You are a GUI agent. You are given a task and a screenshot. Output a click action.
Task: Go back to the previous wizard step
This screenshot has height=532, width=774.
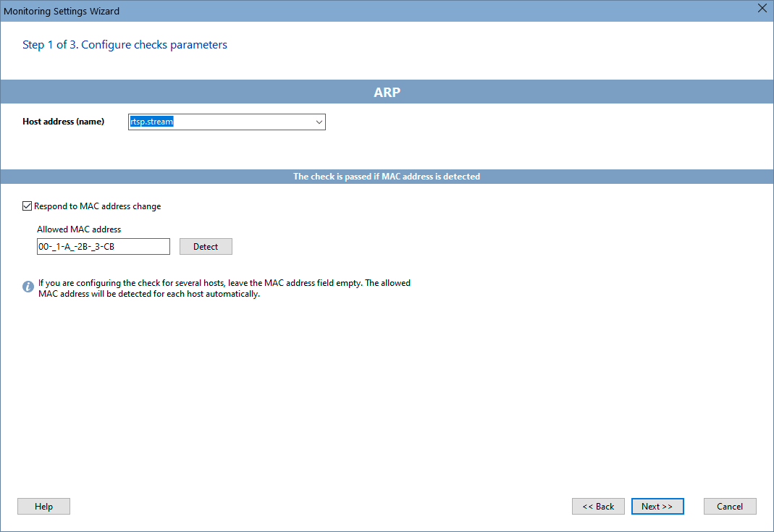tap(598, 506)
